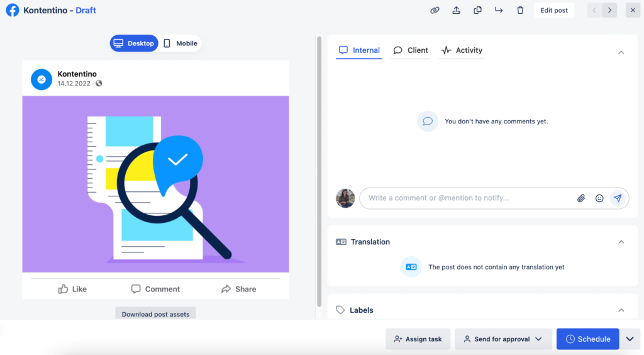The height and width of the screenshot is (355, 644).
Task: Switch preview to Desktop view
Action: 134,43
